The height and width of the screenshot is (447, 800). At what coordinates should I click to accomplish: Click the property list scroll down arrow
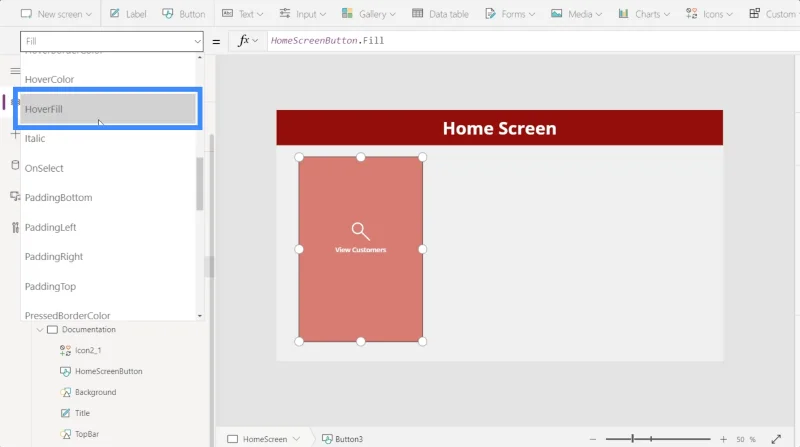pyautogui.click(x=199, y=316)
